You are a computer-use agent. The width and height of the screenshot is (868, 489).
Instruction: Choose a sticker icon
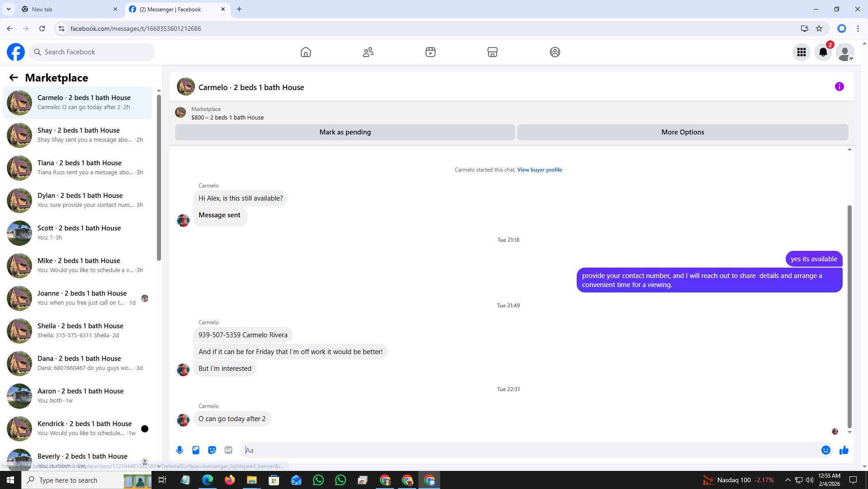[212, 450]
